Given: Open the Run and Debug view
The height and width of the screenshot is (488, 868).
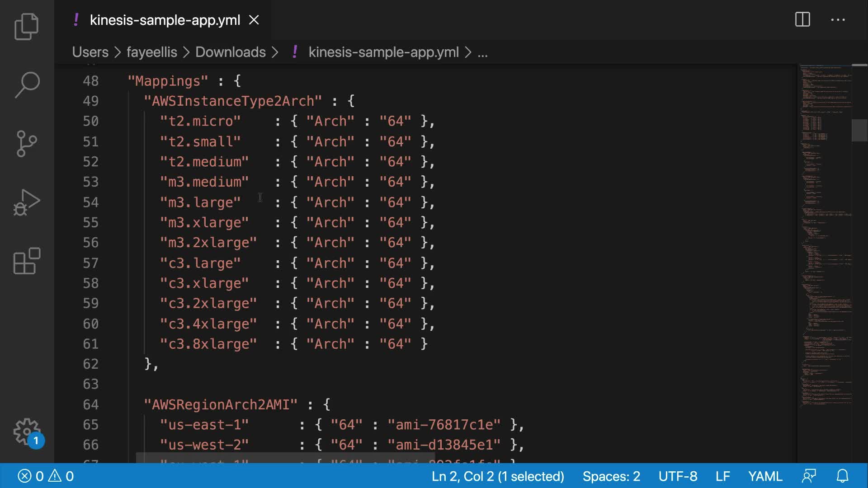Looking at the screenshot, I should point(27,202).
